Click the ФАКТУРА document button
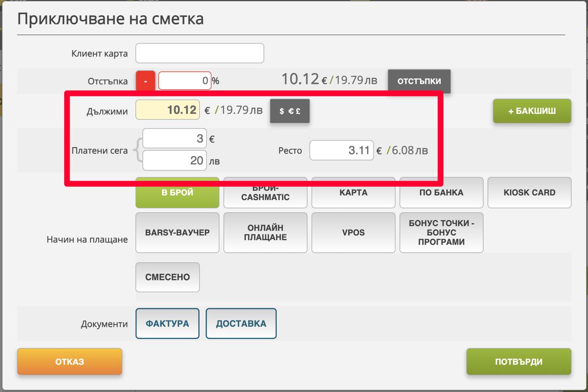Viewport: 588px width, 392px height. tap(167, 324)
